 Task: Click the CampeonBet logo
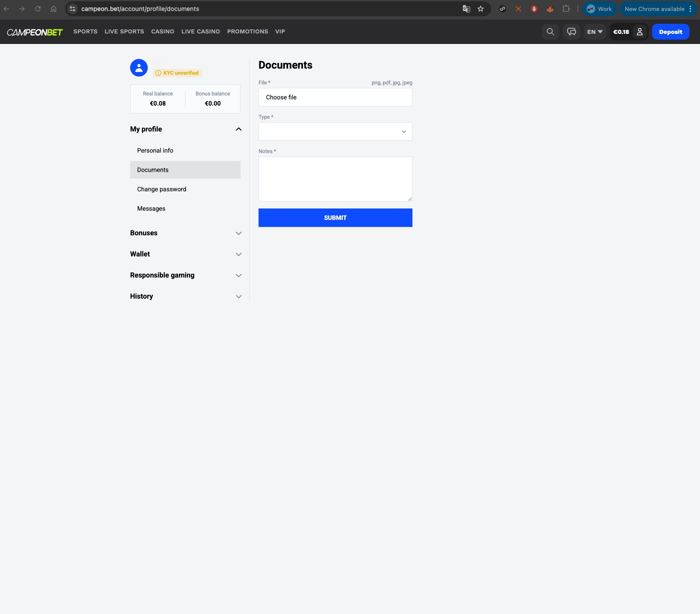35,32
